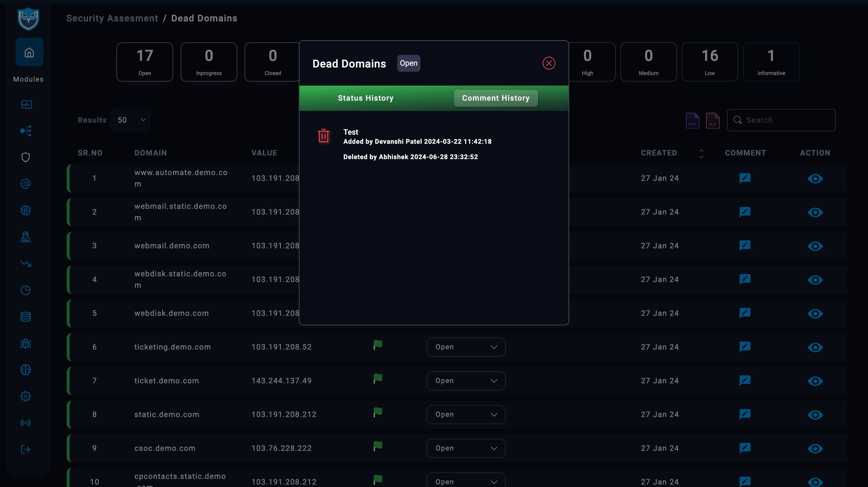The width and height of the screenshot is (868, 487).
Task: Export results as PDF file
Action: pos(692,120)
